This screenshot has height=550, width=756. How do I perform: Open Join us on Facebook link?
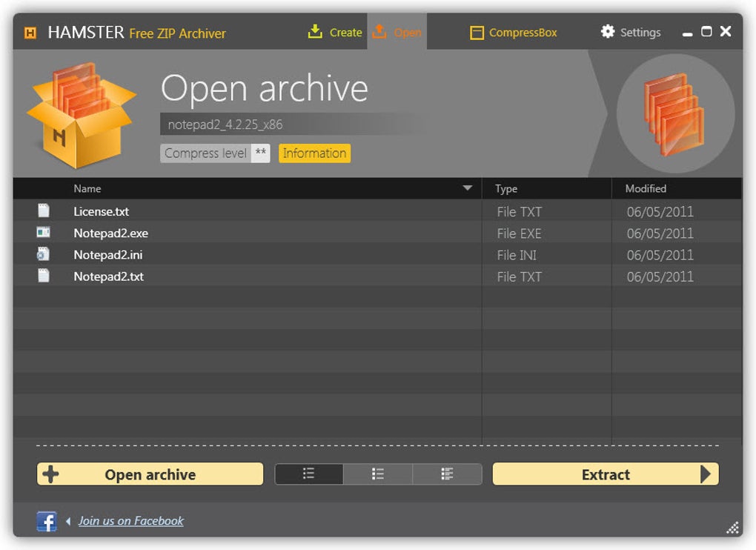click(130, 521)
